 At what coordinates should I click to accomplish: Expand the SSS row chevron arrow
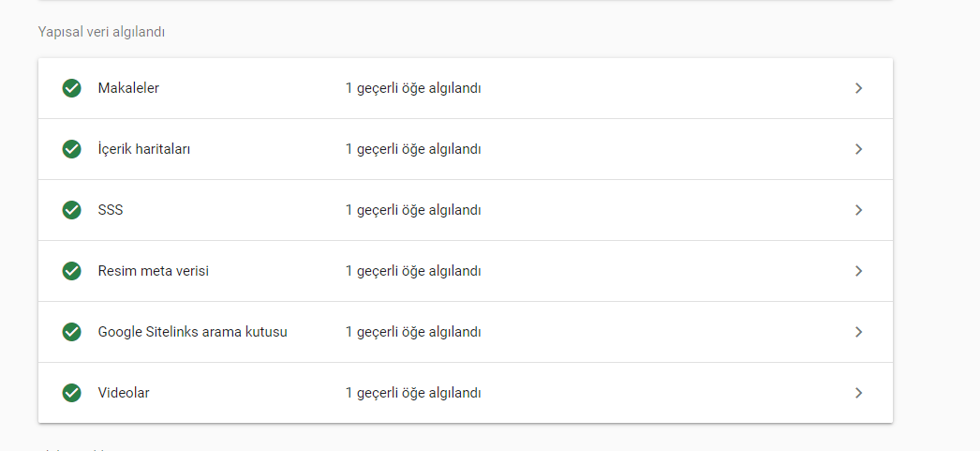click(859, 210)
